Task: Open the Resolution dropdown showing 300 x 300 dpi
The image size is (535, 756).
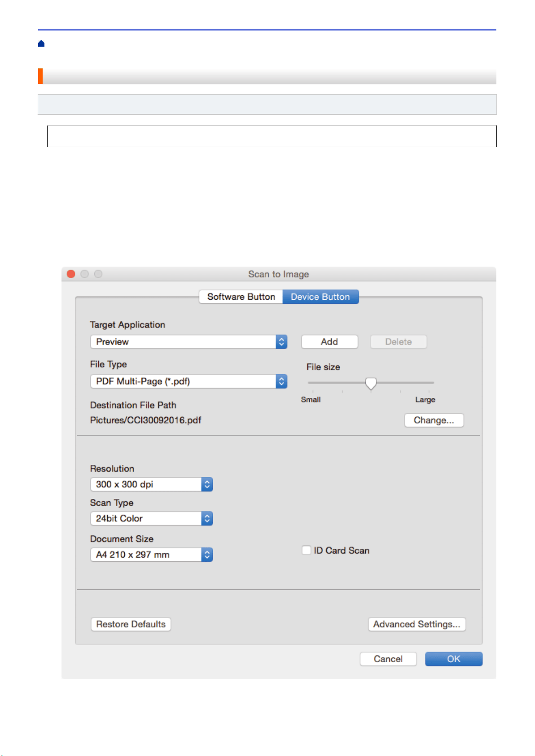Action: pyautogui.click(x=151, y=485)
